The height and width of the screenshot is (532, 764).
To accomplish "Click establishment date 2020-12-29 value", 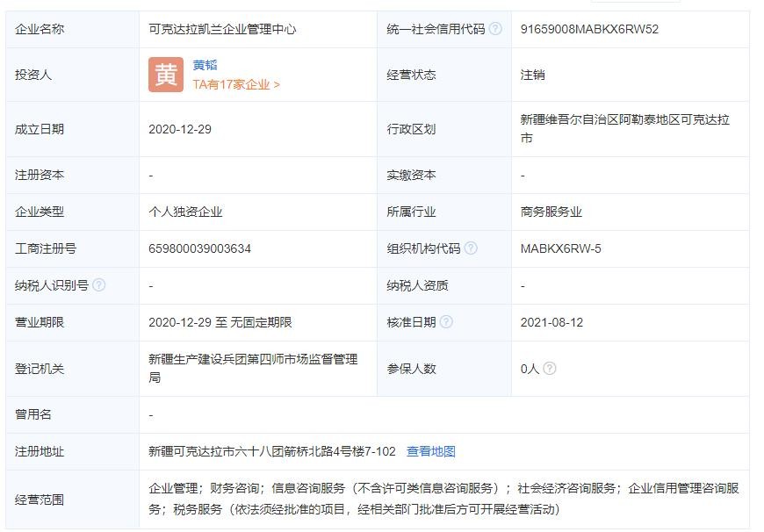I will pos(180,129).
